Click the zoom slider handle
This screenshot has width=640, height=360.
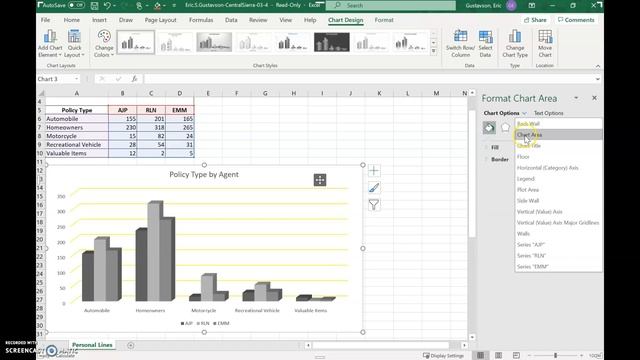tap(555, 356)
